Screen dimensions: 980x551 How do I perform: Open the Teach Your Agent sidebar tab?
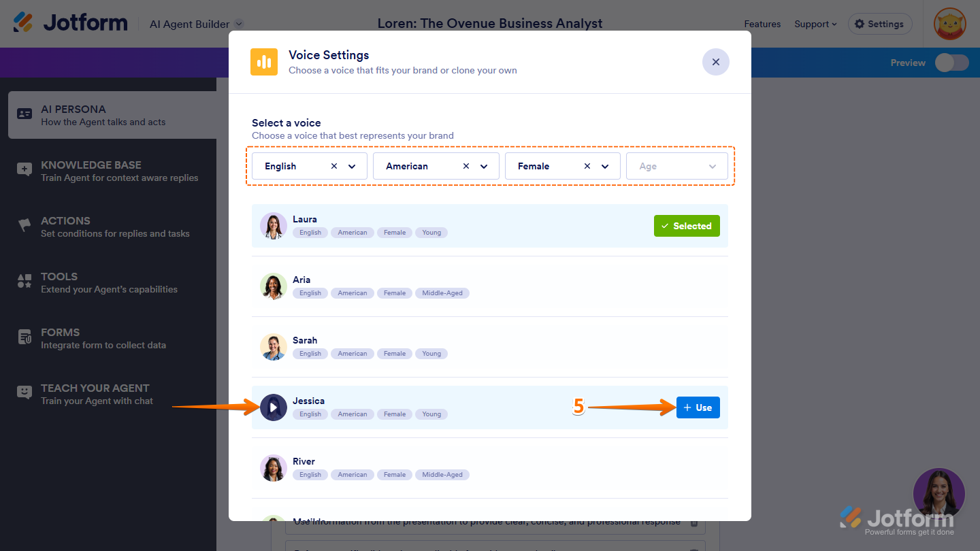(112, 394)
